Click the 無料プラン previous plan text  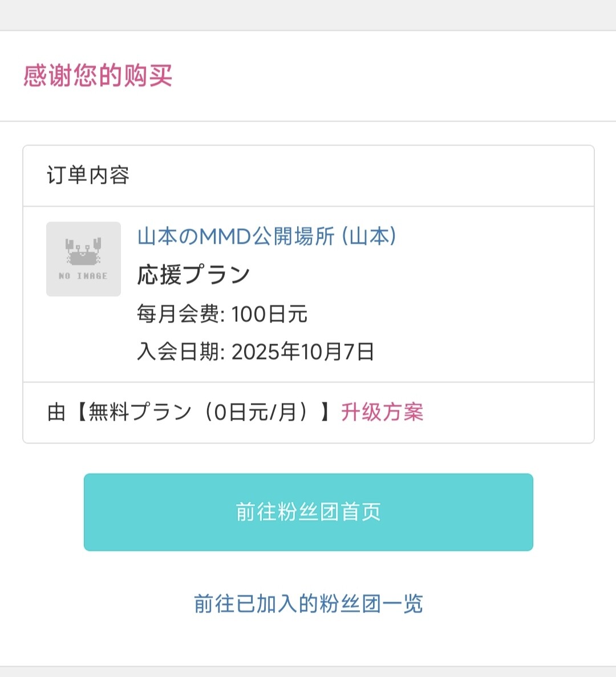[x=140, y=412]
